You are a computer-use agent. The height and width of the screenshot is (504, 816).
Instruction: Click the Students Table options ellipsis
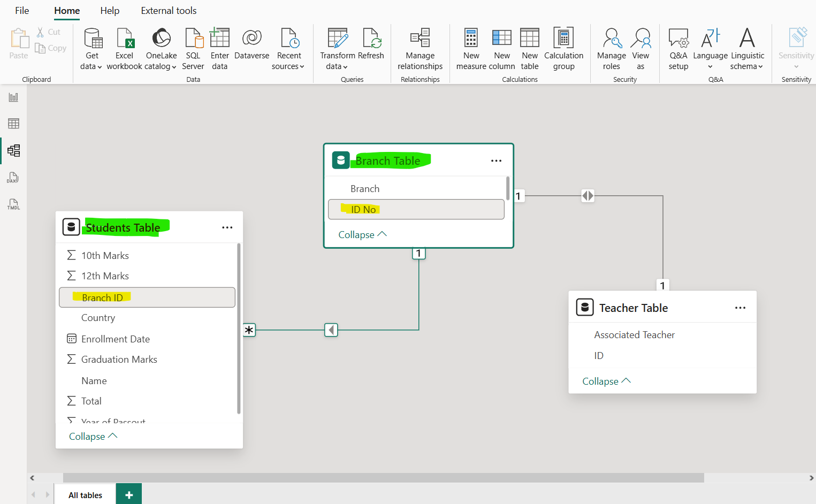227,227
